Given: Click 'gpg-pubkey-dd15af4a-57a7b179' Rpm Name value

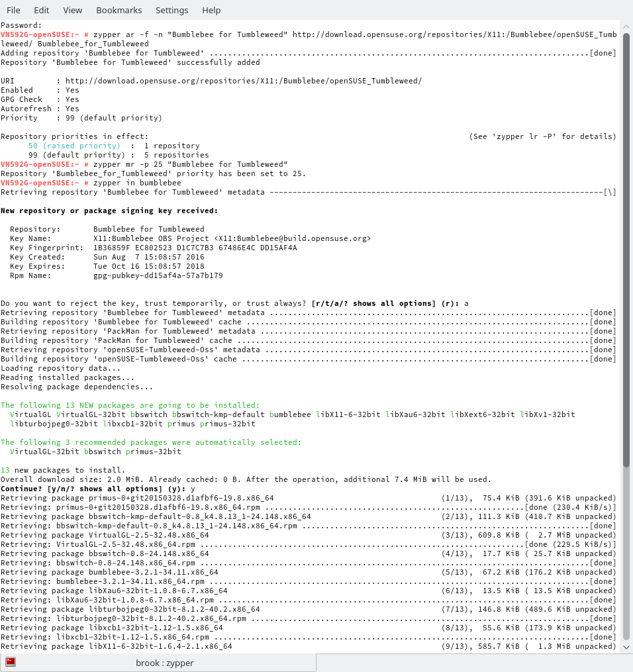Looking at the screenshot, I should pyautogui.click(x=158, y=275).
